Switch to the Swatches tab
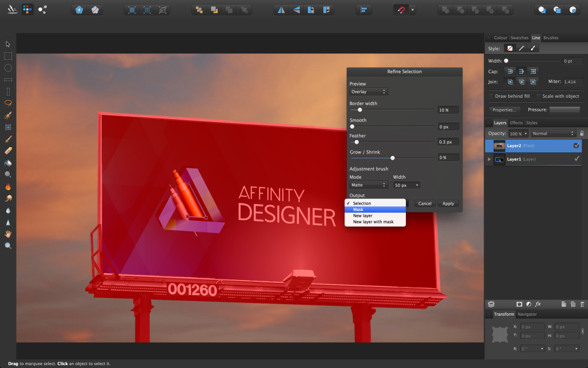588x368 pixels. [519, 37]
